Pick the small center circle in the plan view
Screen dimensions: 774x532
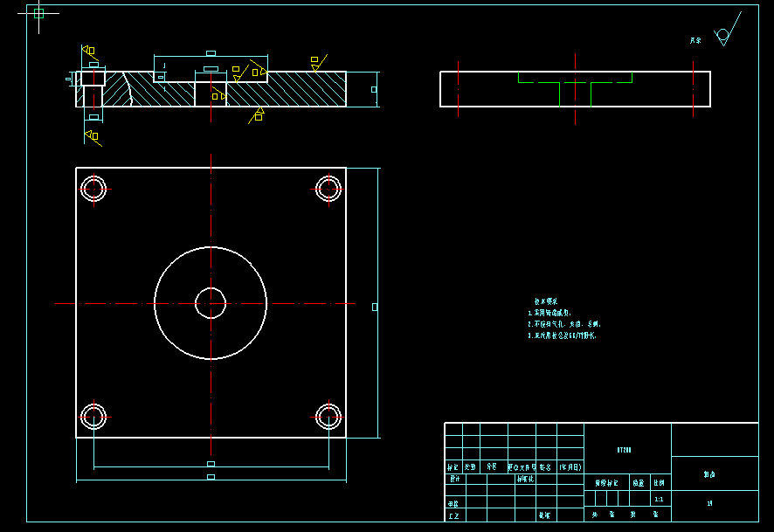coord(211,303)
